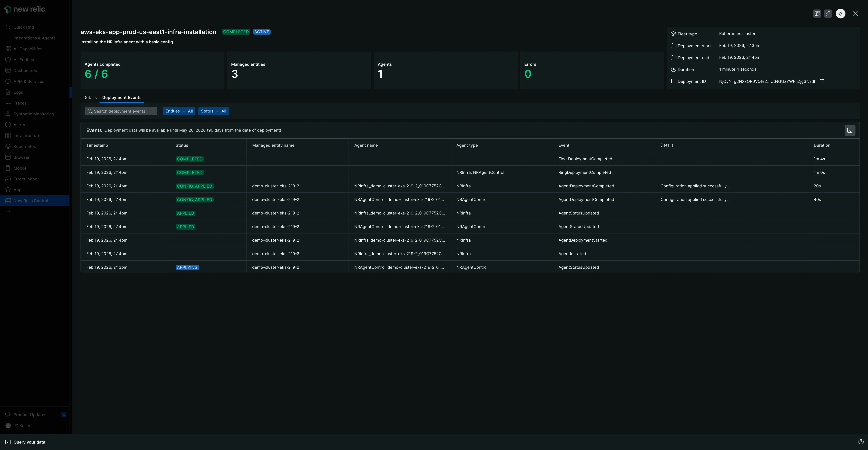Open the edit deployment notes icon top right
This screenshot has height=450, width=868.
(817, 14)
